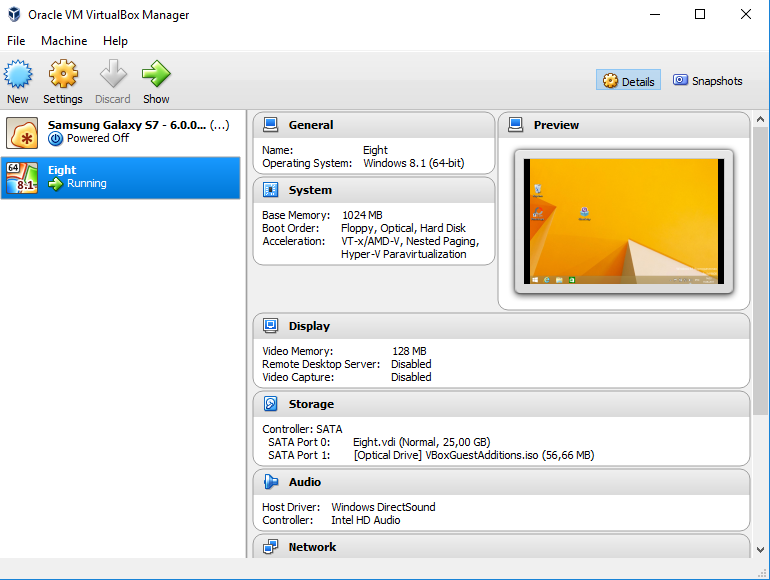Viewport: 770px width, 580px height.
Task: Open the Storage section header link
Action: coord(311,404)
